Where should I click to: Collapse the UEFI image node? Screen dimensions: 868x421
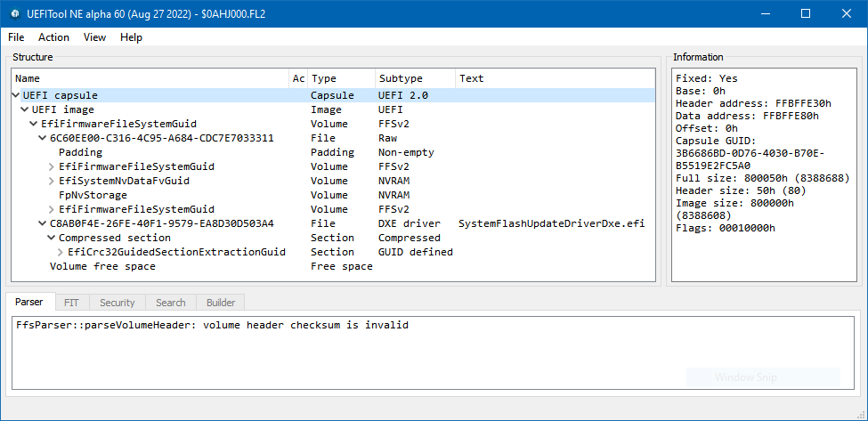(x=25, y=109)
